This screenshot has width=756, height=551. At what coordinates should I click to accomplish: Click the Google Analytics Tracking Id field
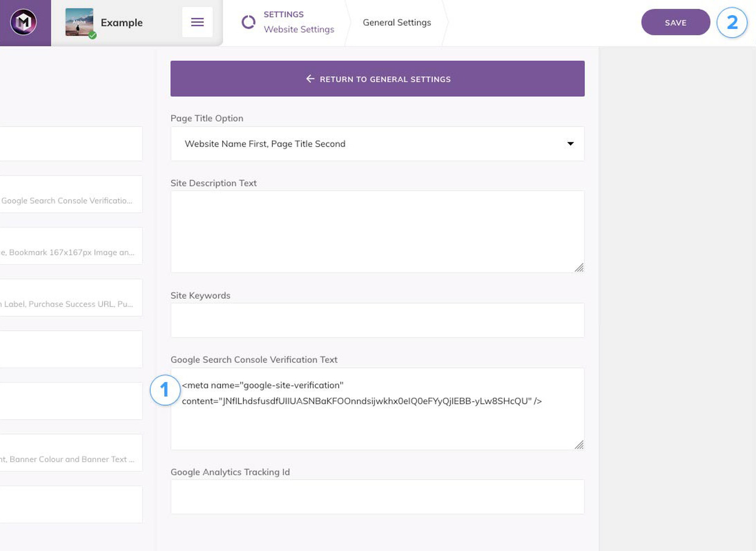click(x=377, y=496)
